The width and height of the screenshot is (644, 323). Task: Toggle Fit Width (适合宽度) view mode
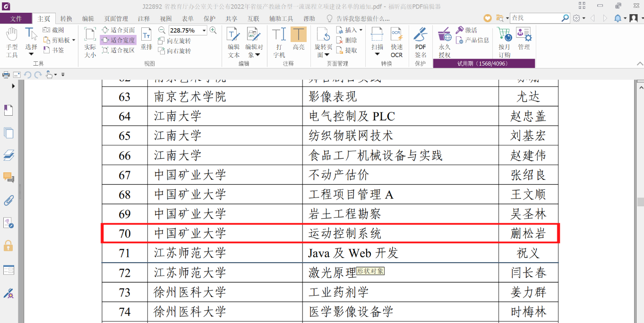coord(118,40)
